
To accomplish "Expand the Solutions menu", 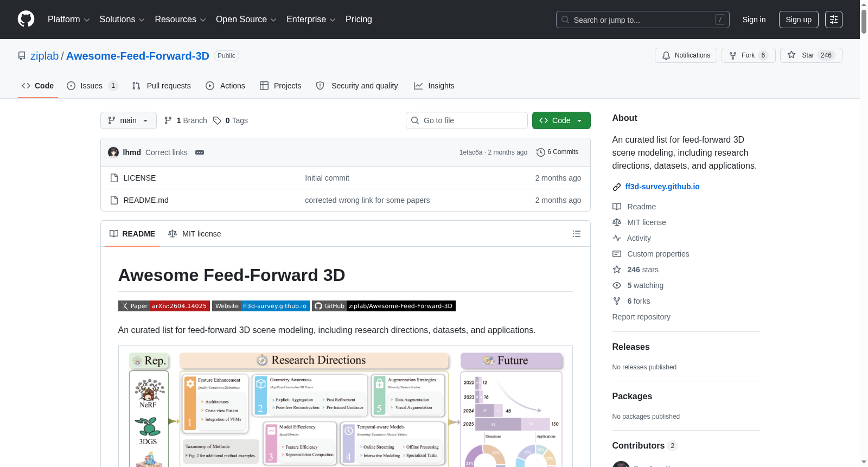I will [x=122, y=20].
